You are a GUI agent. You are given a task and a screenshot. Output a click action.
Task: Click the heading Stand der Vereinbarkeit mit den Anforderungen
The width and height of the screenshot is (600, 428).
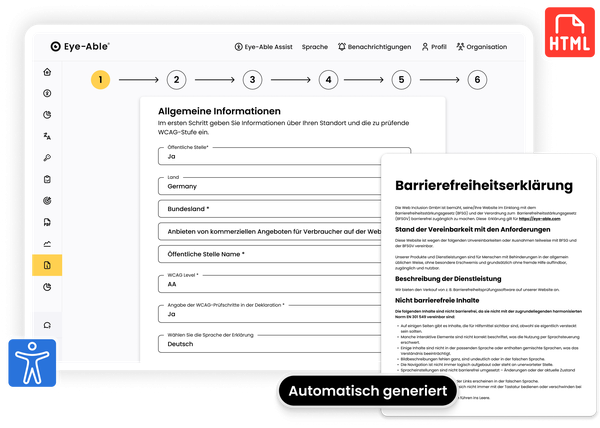click(473, 229)
